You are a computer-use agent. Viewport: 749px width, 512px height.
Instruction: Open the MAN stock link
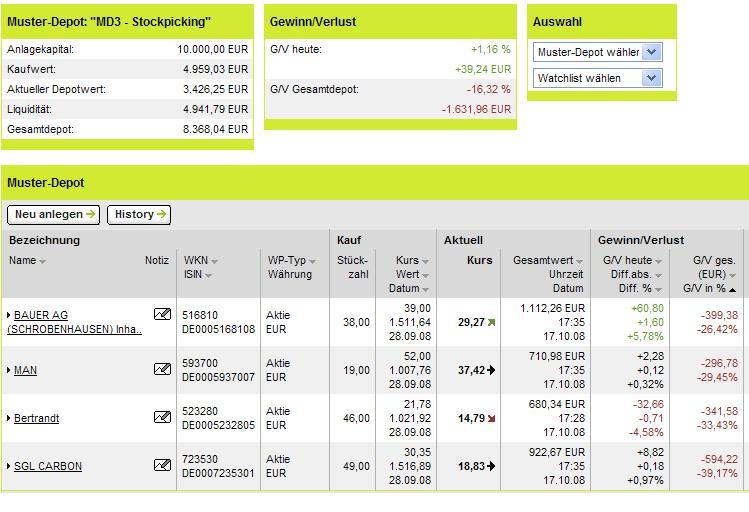coord(25,370)
